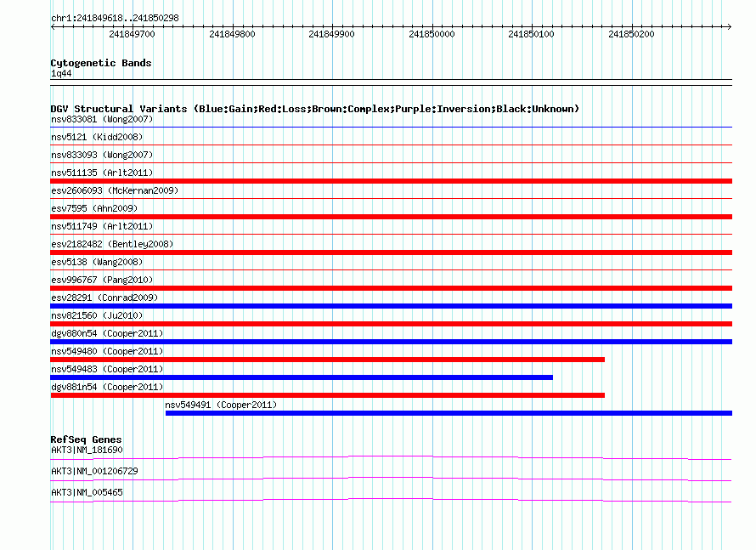Image resolution: width=756 pixels, height=550 pixels.
Task: Click the blue gain bar under dgv880n54
Action: click(x=391, y=342)
